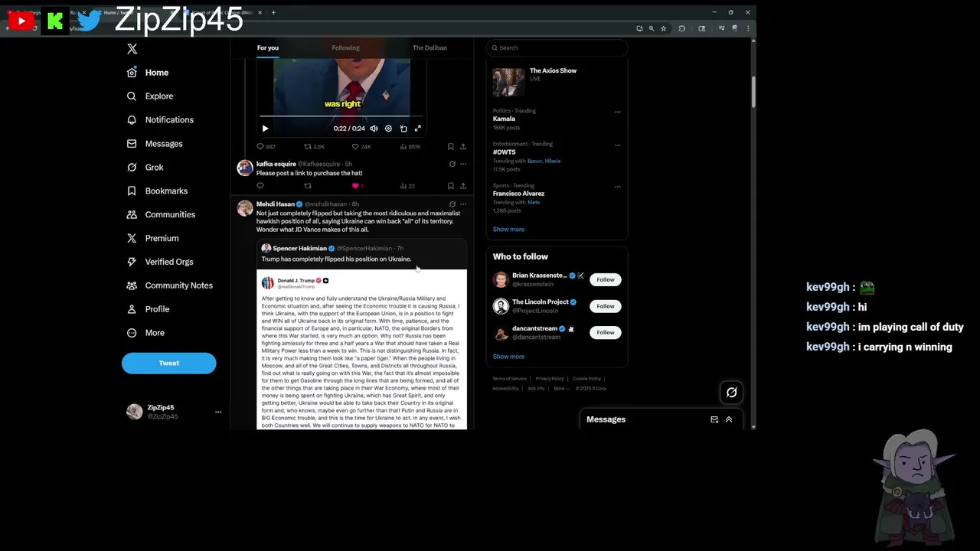Bookmark kafka esquire's tweet
Image resolution: width=980 pixels, height=551 pixels.
(x=450, y=186)
